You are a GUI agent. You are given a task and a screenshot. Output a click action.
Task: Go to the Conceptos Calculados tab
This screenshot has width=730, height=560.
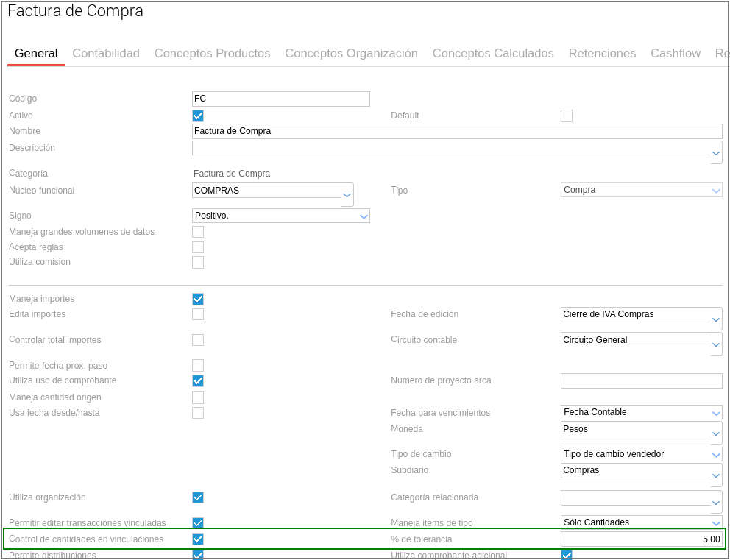tap(493, 54)
